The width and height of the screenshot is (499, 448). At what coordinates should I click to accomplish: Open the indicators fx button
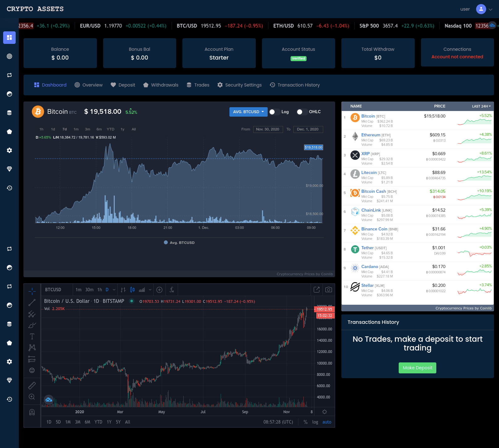click(x=171, y=290)
